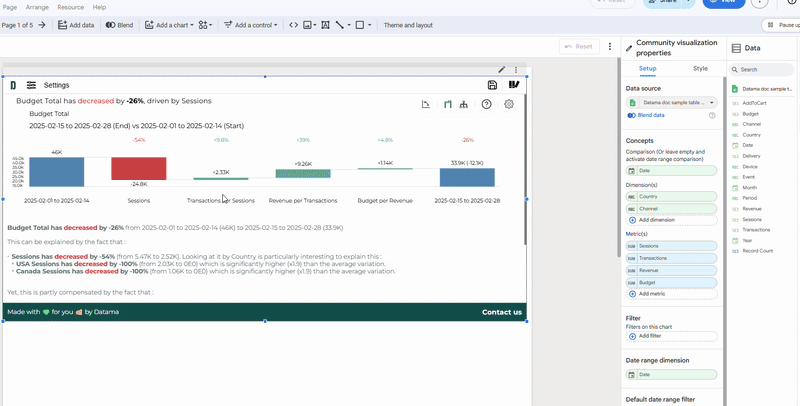Select the waterfall chart view icon
The width and height of the screenshot is (800, 406).
pyautogui.click(x=447, y=105)
